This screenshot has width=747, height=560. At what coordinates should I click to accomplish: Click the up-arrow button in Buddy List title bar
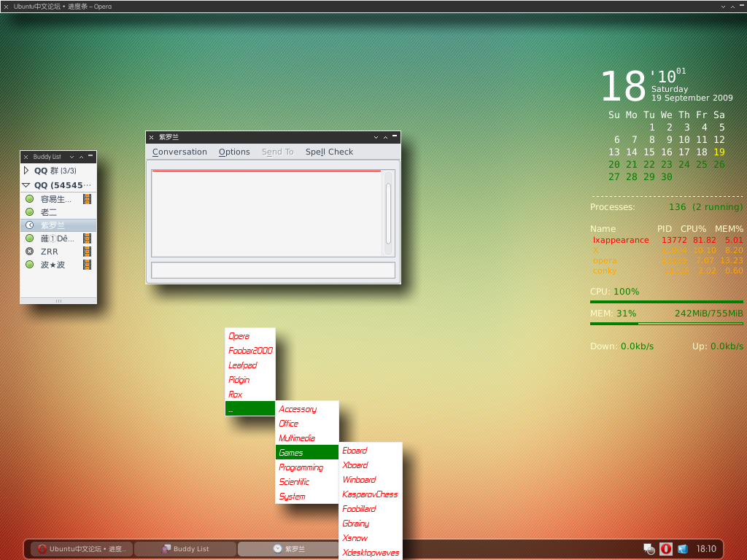pos(82,157)
